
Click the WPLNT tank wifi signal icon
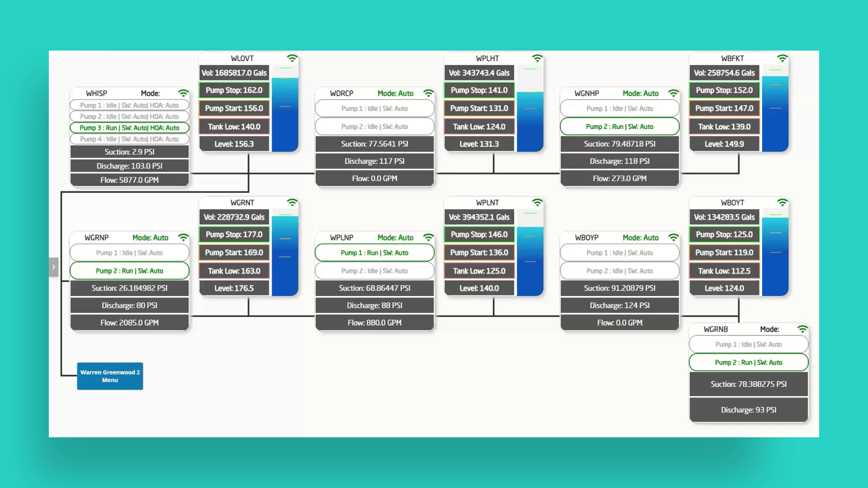(537, 202)
